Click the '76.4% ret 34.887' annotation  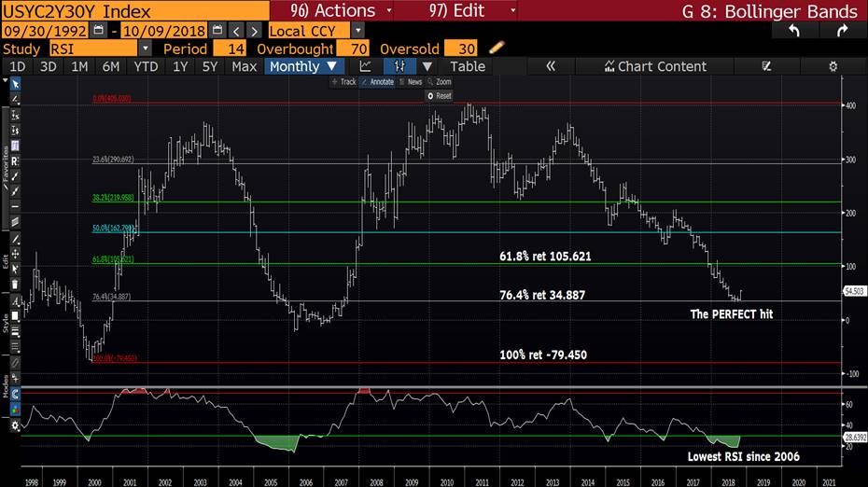click(542, 295)
